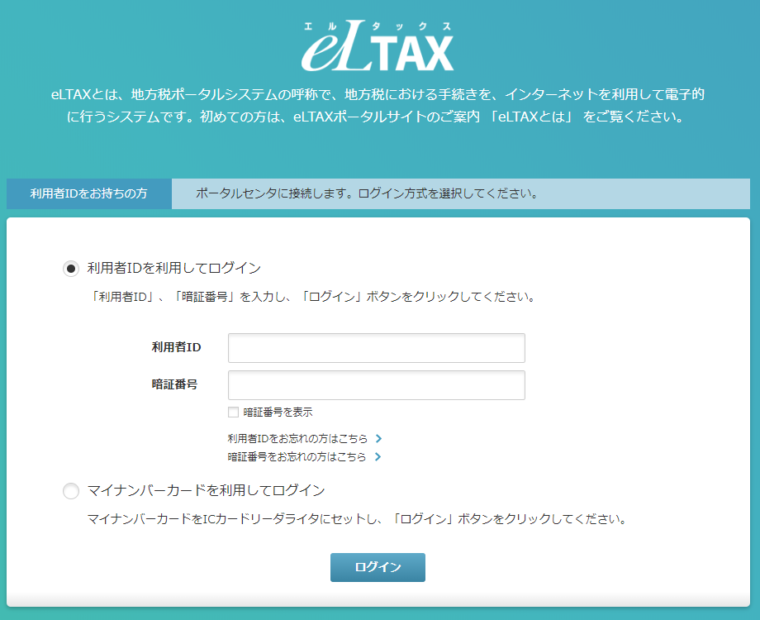
Task: Click the 暗証番号 input field
Action: tap(377, 385)
